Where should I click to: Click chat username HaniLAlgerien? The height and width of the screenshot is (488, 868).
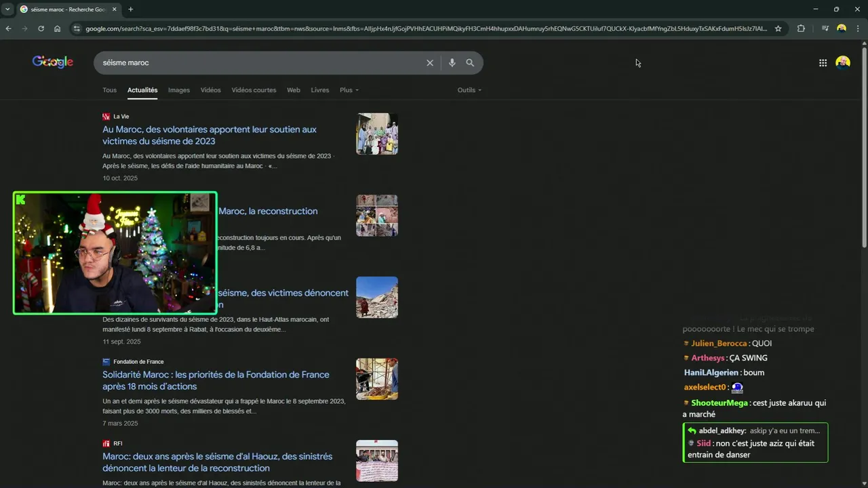click(711, 373)
